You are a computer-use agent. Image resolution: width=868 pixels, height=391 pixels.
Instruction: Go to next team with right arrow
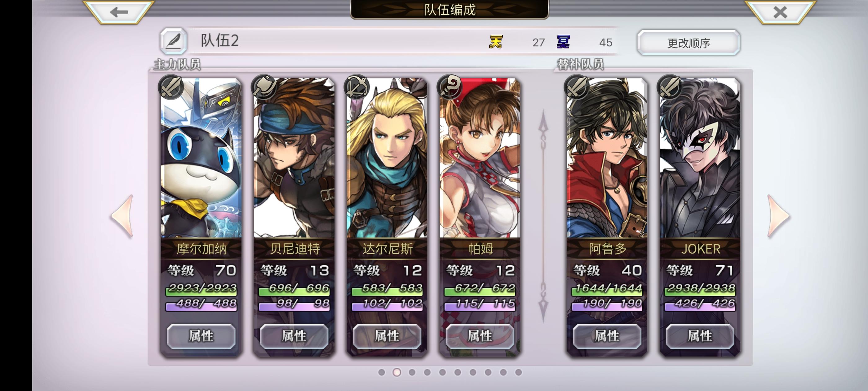pyautogui.click(x=778, y=216)
